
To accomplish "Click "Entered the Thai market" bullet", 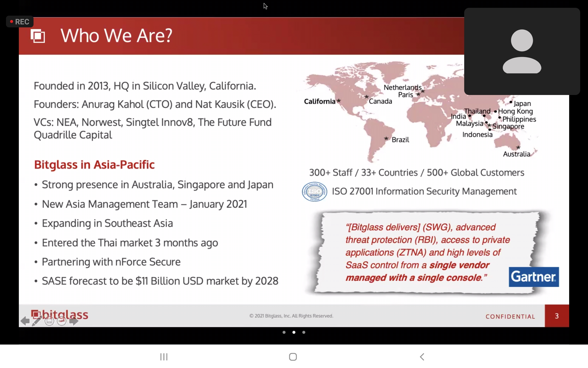I will click(130, 243).
